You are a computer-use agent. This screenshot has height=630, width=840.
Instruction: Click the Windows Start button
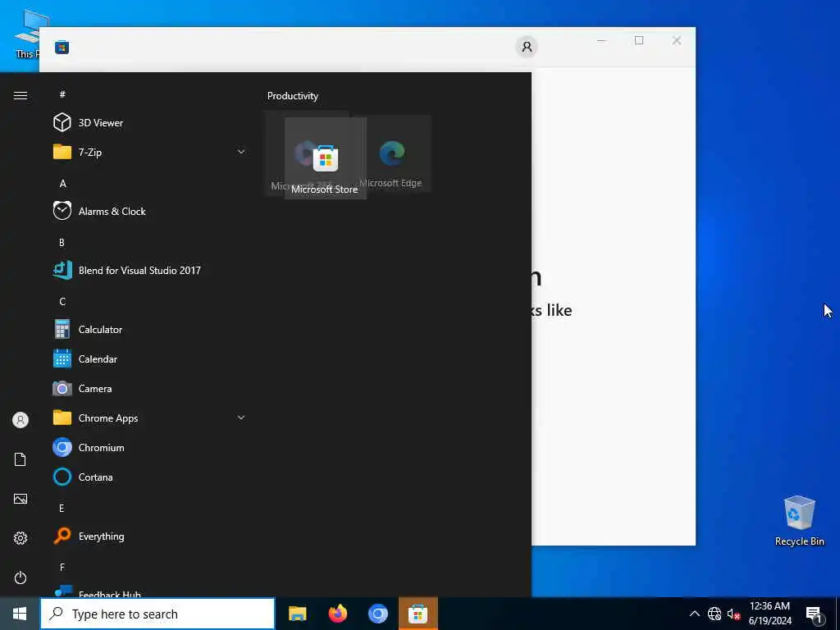coord(20,614)
